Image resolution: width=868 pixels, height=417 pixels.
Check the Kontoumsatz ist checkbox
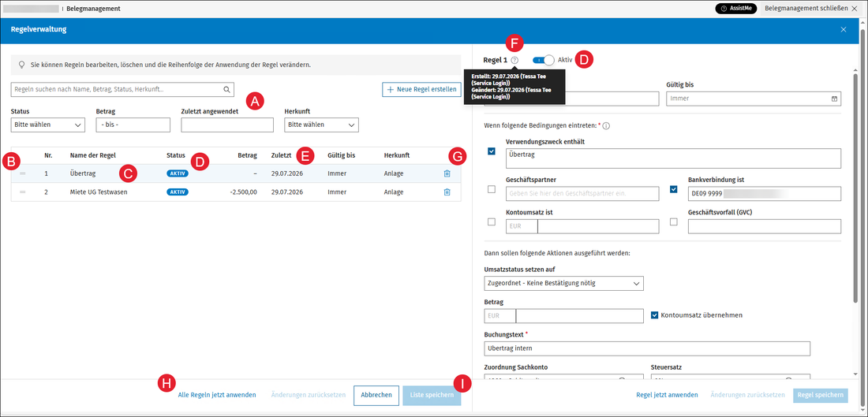coord(492,222)
